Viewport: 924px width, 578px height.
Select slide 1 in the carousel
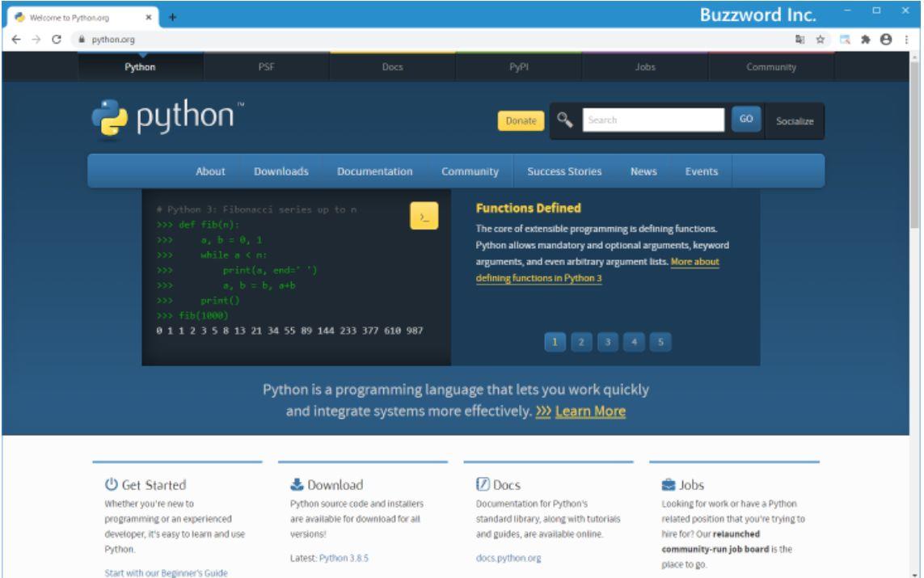(x=555, y=342)
